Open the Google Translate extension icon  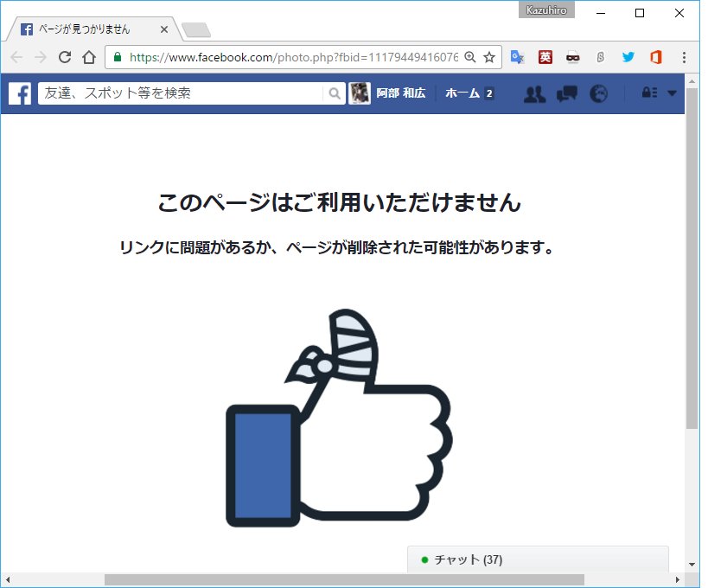click(x=517, y=57)
